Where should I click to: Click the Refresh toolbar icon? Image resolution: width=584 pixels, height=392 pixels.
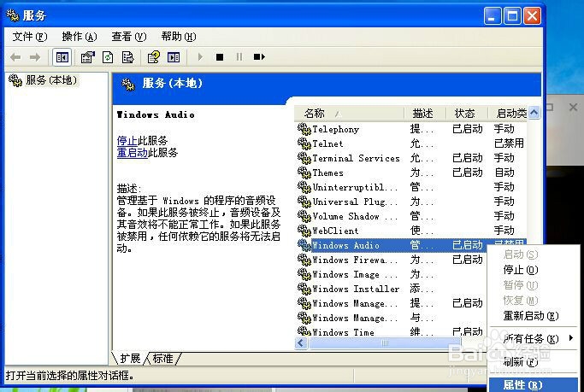pos(108,57)
